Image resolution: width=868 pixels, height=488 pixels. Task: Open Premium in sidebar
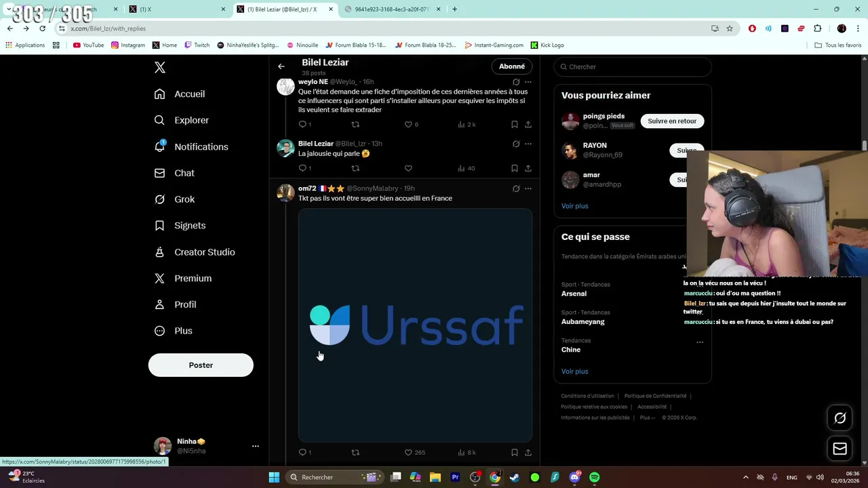click(x=183, y=279)
